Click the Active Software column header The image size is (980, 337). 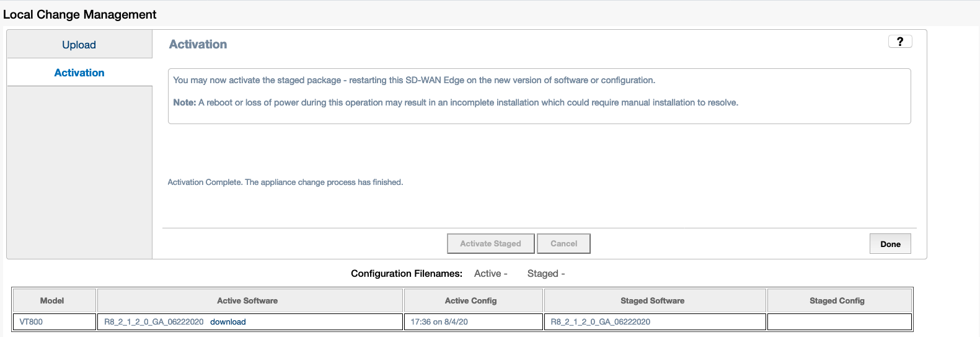247,301
